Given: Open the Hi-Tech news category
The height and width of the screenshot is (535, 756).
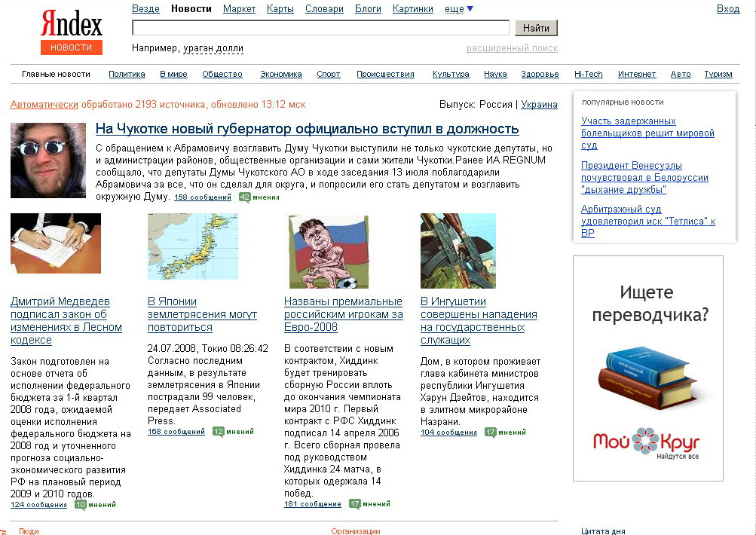Looking at the screenshot, I should point(588,74).
